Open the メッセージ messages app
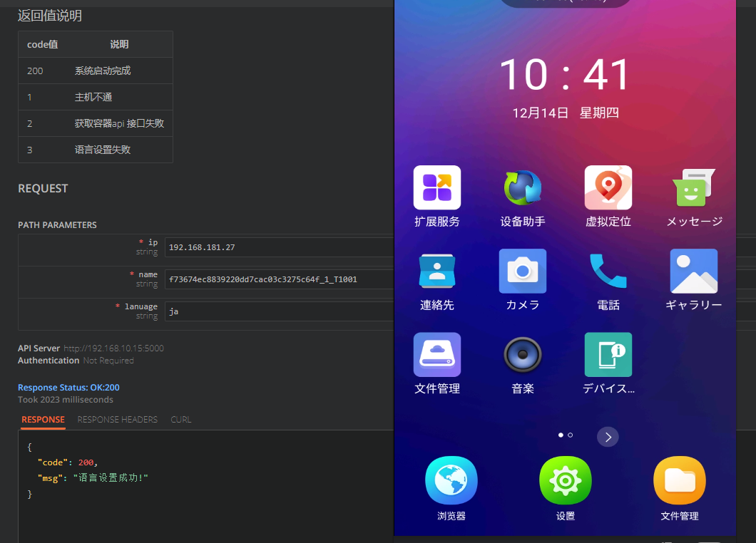This screenshot has width=756, height=543. pos(693,187)
